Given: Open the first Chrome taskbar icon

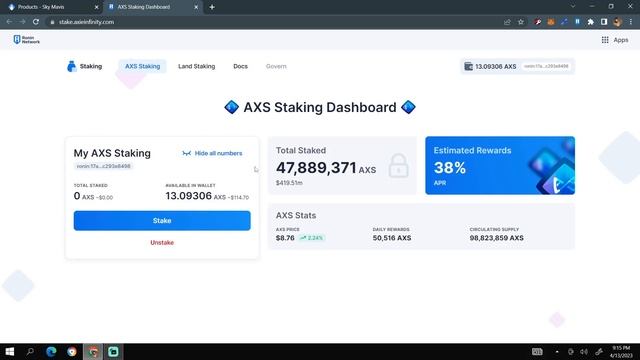Looking at the screenshot, I should pos(72,351).
